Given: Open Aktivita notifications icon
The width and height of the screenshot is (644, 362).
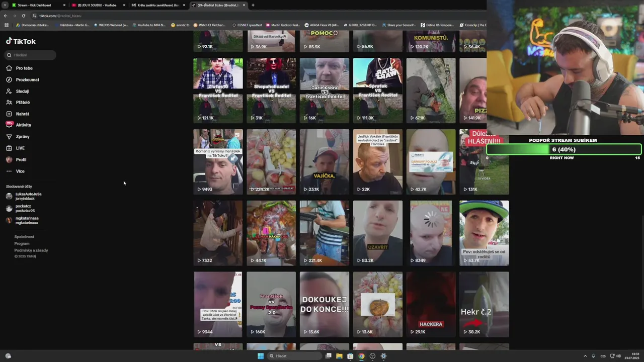Looking at the screenshot, I should tap(9, 125).
